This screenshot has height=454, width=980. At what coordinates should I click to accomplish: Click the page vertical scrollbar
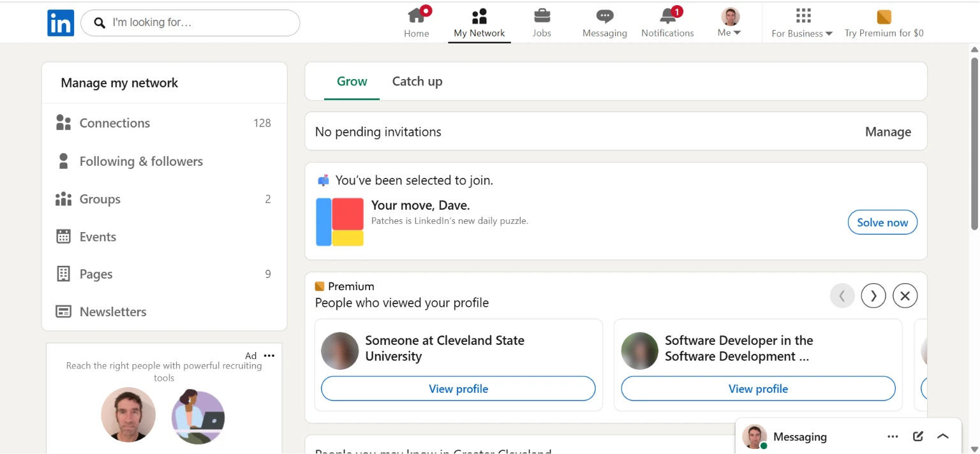click(974, 143)
